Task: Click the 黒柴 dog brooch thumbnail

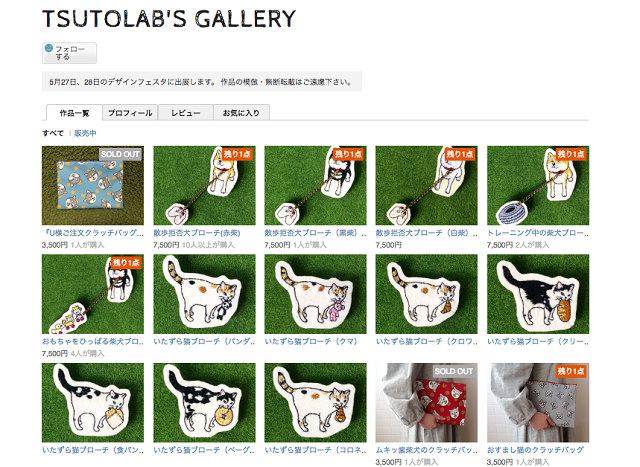Action: [315, 185]
